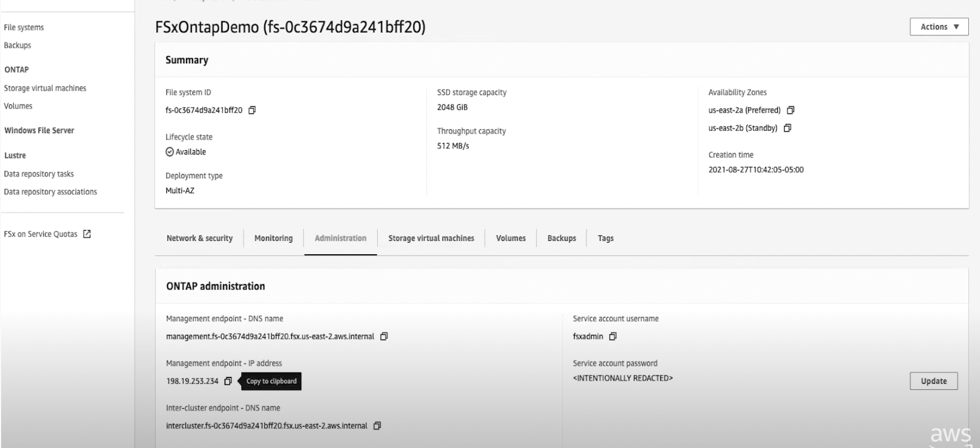Image resolution: width=980 pixels, height=448 pixels.
Task: Copy us-east-2b (Standby) availability zone
Action: [787, 128]
